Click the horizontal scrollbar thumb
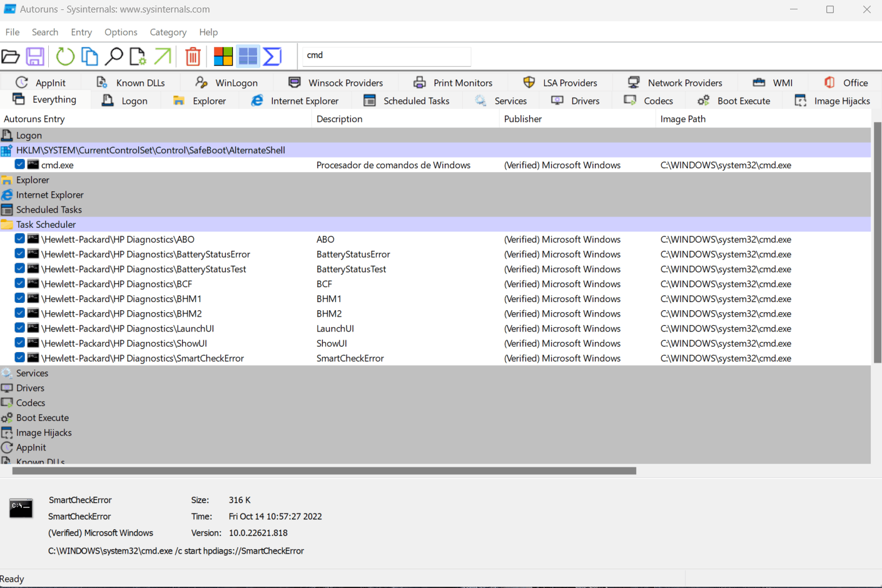882x588 pixels. (324, 471)
